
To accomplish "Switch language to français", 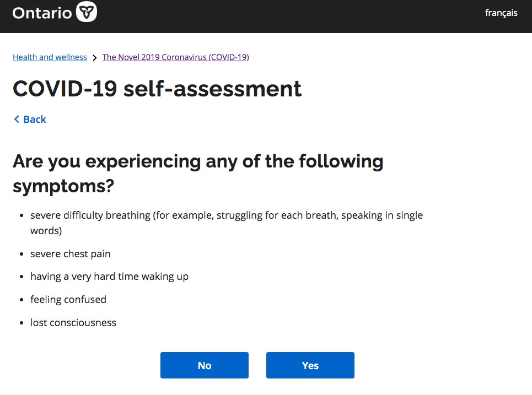I will (x=501, y=13).
